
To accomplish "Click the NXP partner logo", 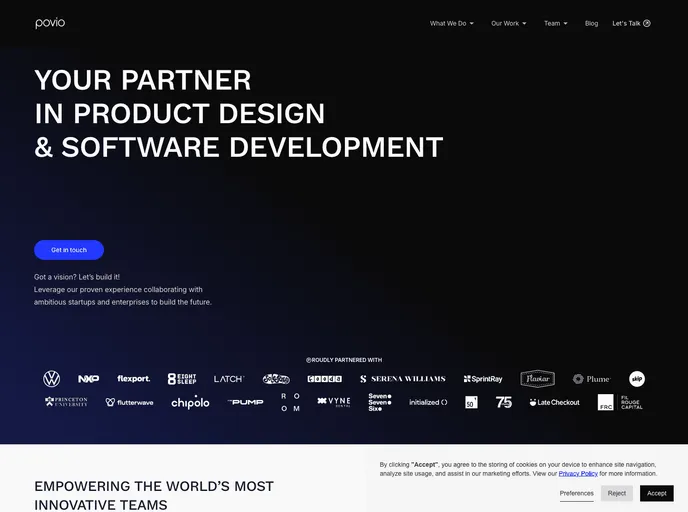I will [x=88, y=379].
